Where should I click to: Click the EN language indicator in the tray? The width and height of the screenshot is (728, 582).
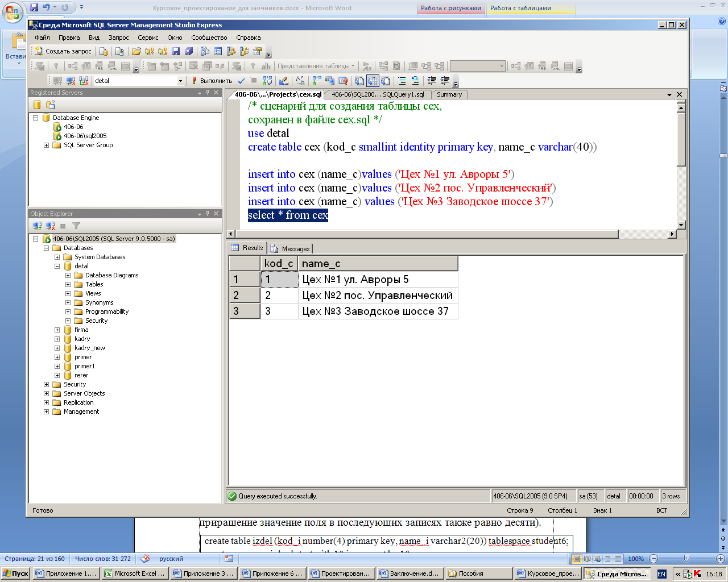pyautogui.click(x=661, y=574)
